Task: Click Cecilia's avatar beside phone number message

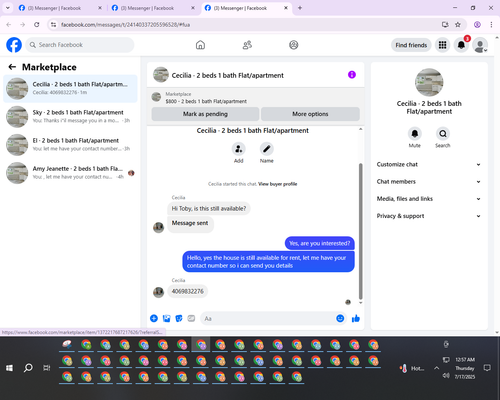Action: pyautogui.click(x=159, y=292)
